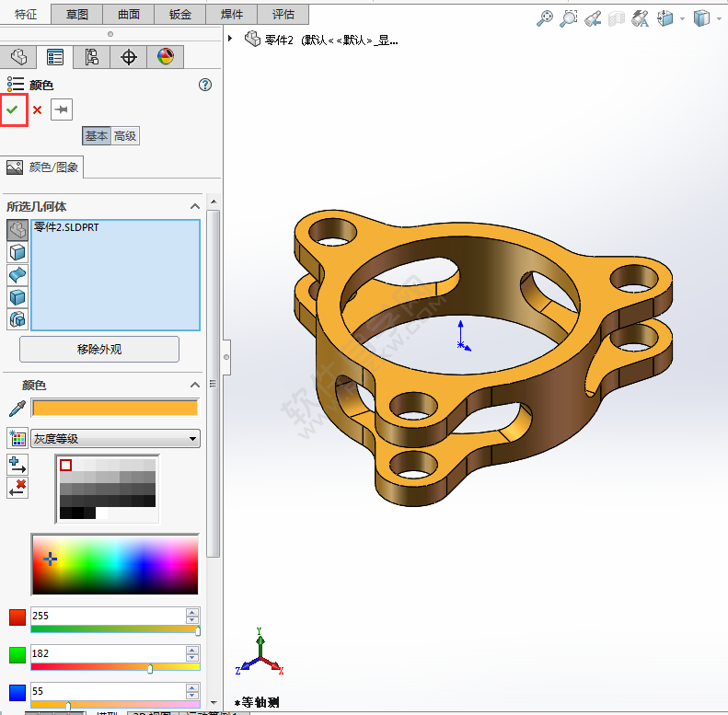This screenshot has width=728, height=715.
Task: Toggle the select features filter icon
Action: tap(17, 319)
